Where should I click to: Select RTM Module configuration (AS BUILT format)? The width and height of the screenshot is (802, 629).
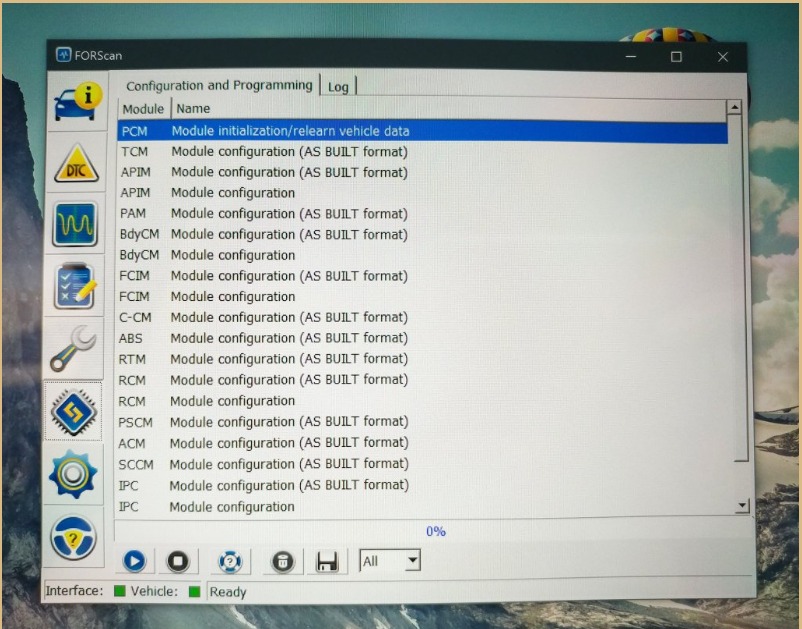(422, 359)
